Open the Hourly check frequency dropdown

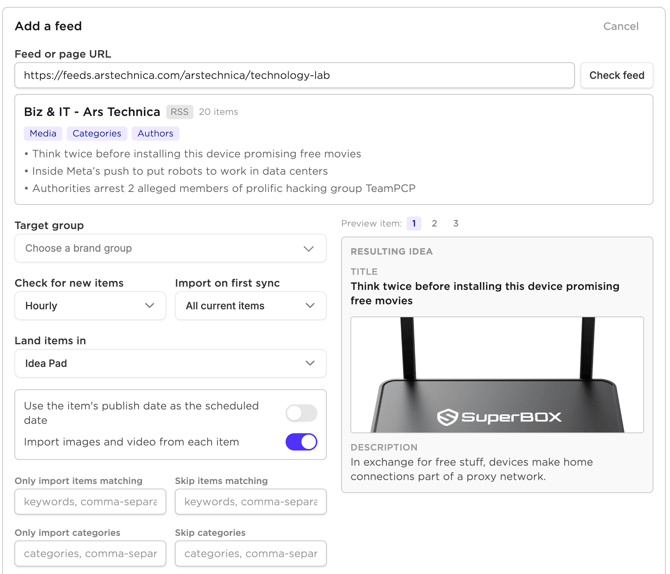point(90,306)
